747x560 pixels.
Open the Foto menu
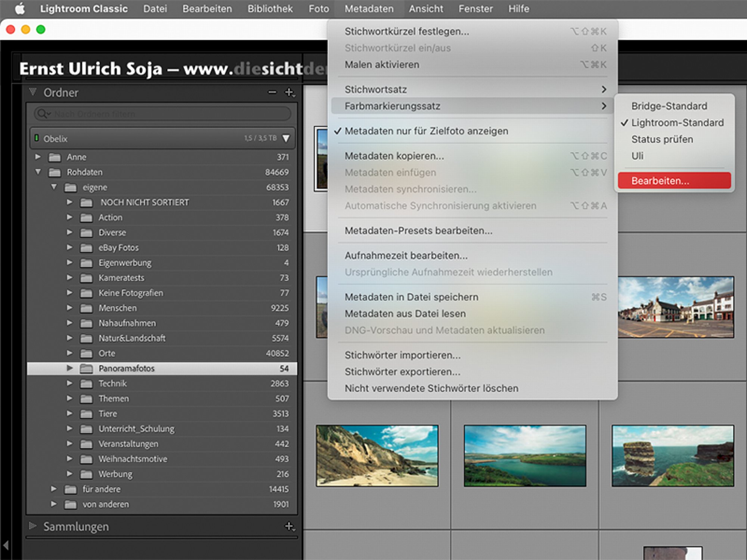319,9
